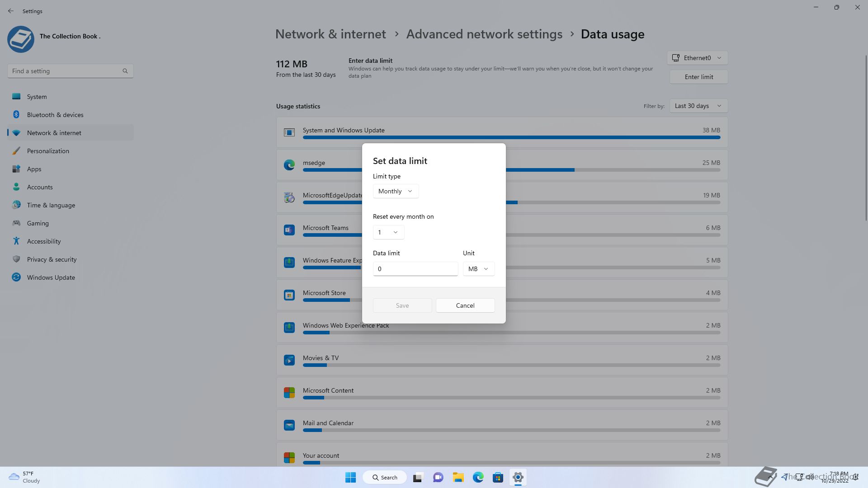The height and width of the screenshot is (488, 868).
Task: Click the Data limit input field
Action: pos(415,269)
